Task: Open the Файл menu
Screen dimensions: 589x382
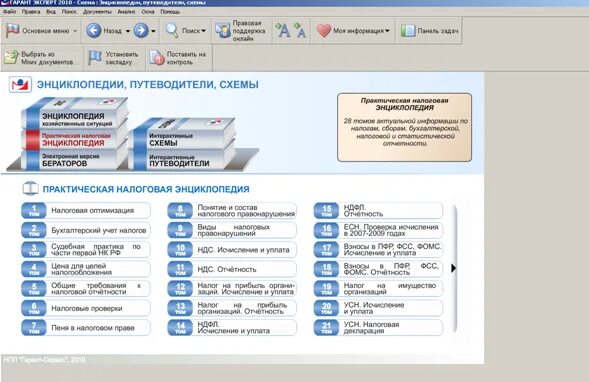Action: pos(9,12)
